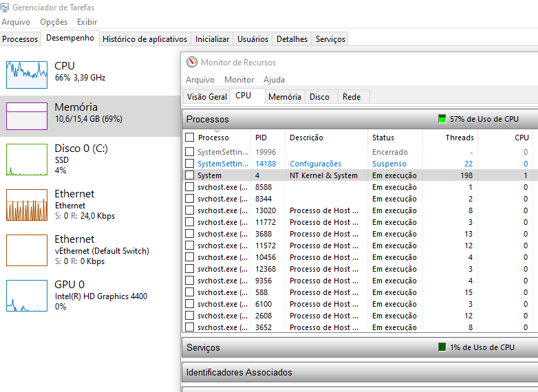Click the green 57% CPU usage indicator

pyautogui.click(x=442, y=119)
